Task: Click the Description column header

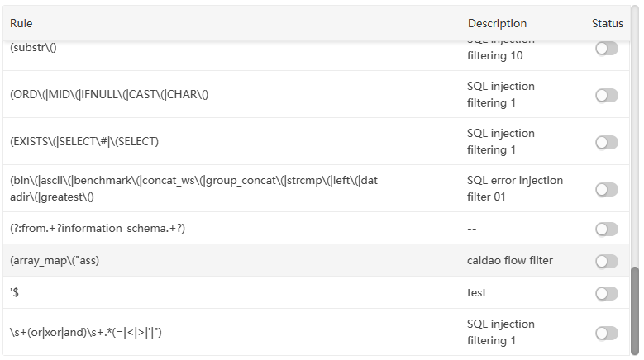Action: (x=497, y=24)
